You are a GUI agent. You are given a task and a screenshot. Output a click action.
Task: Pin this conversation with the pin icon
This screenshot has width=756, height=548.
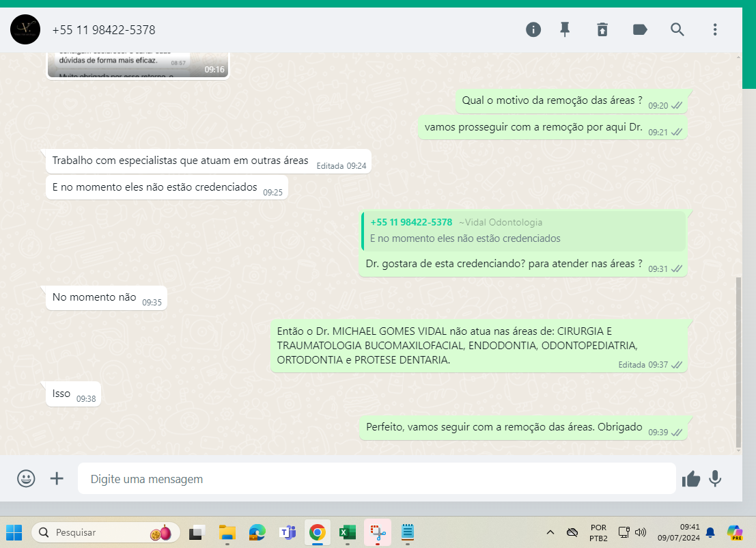565,30
